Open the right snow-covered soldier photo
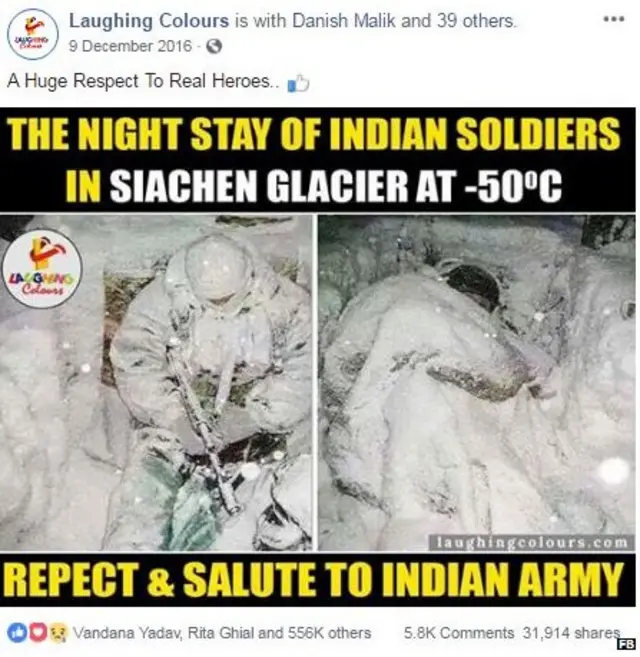Image resolution: width=640 pixels, height=657 pixels. 477,383
